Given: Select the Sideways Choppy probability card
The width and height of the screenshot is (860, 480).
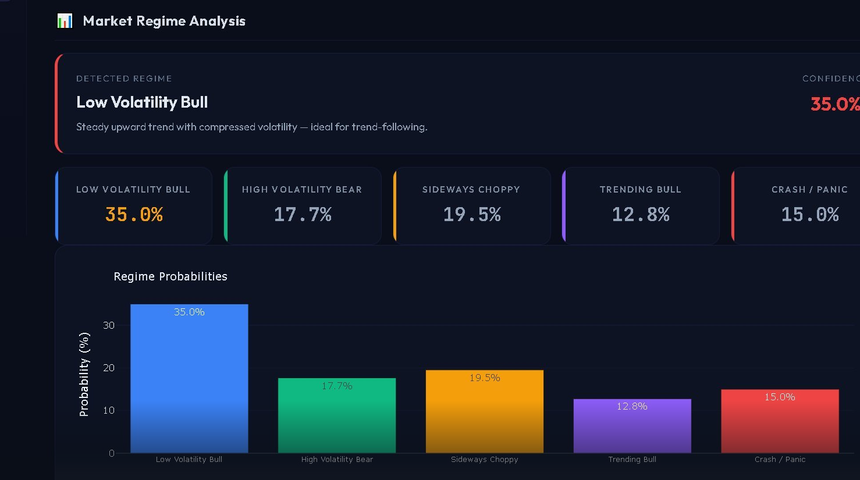Looking at the screenshot, I should 472,206.
